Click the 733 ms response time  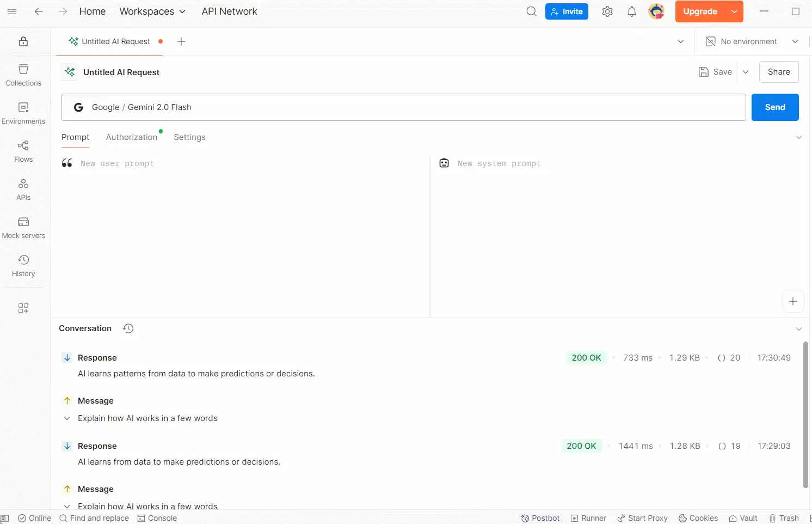click(638, 358)
